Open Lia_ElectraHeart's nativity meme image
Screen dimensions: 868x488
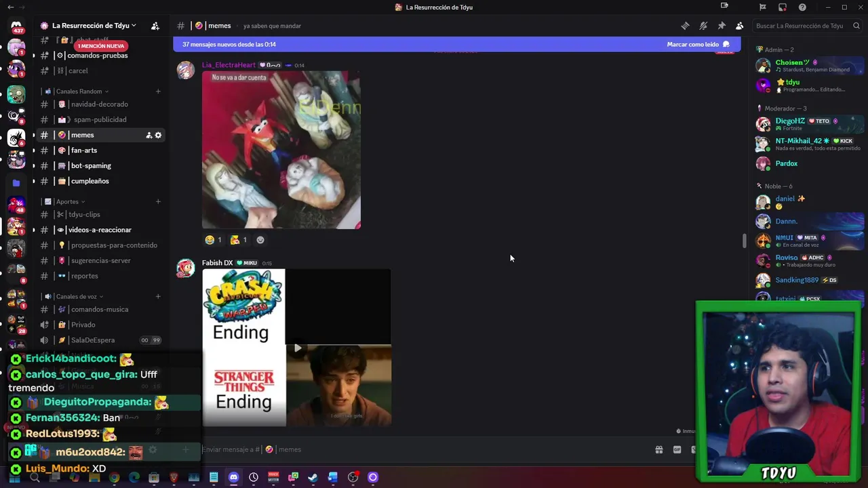(x=281, y=150)
